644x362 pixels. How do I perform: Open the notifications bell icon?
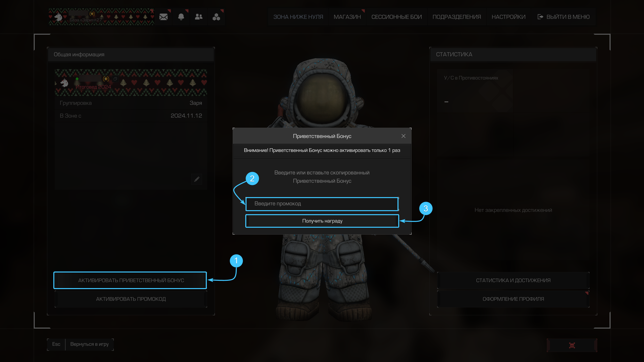click(181, 17)
